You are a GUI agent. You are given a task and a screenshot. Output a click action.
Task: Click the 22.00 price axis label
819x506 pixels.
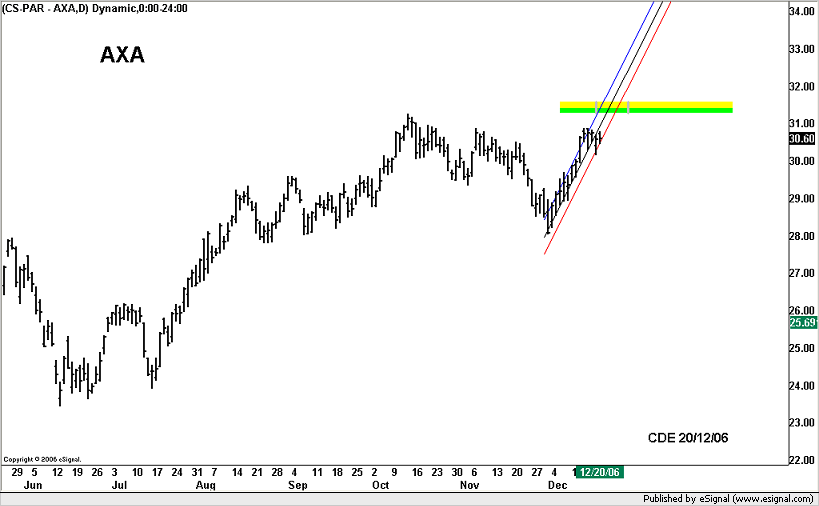point(803,461)
